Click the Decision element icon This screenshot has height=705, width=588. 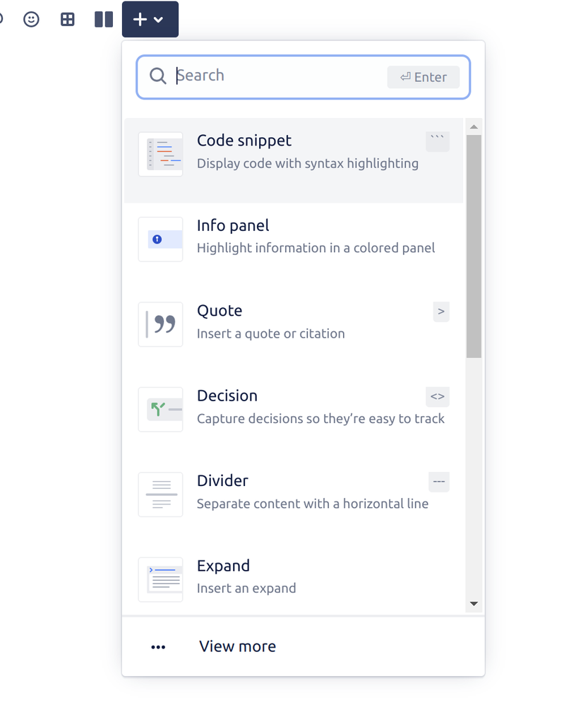click(x=160, y=409)
